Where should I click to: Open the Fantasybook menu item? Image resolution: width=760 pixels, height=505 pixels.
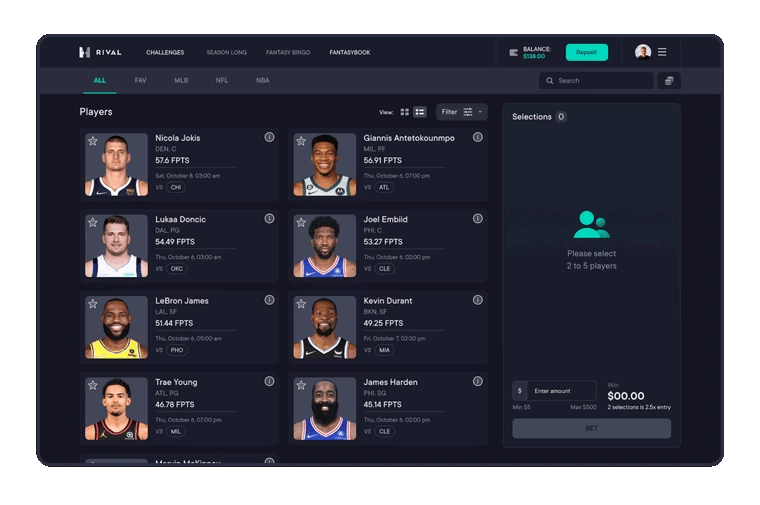click(x=350, y=52)
